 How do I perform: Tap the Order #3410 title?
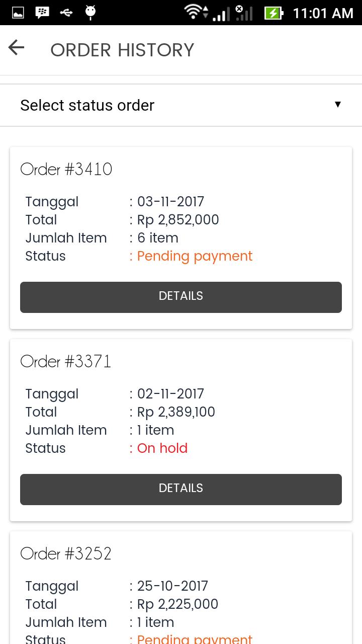(x=66, y=169)
